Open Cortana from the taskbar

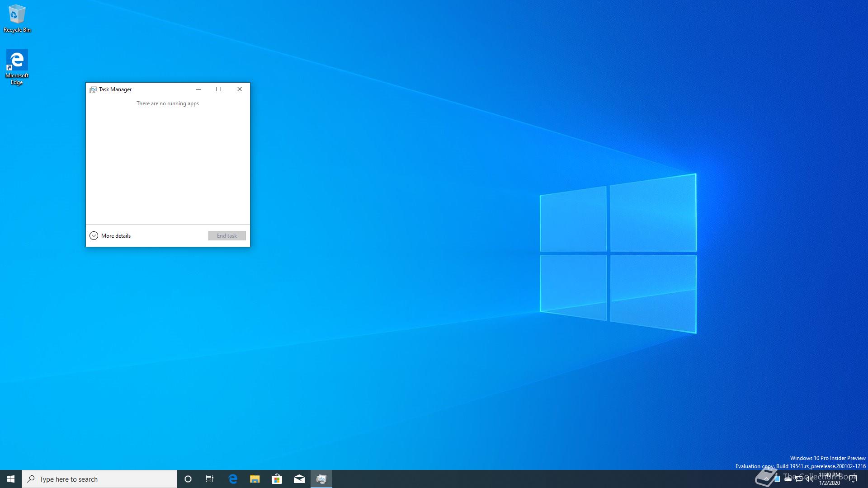(x=188, y=479)
